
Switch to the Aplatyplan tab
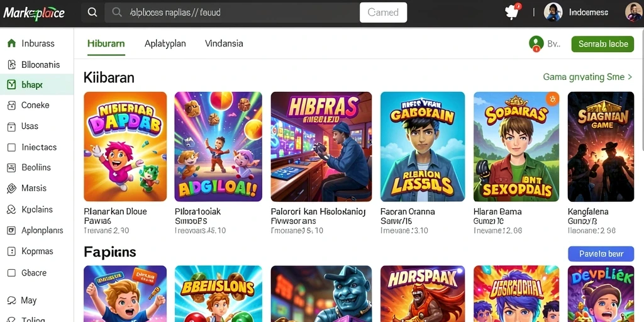click(x=165, y=43)
